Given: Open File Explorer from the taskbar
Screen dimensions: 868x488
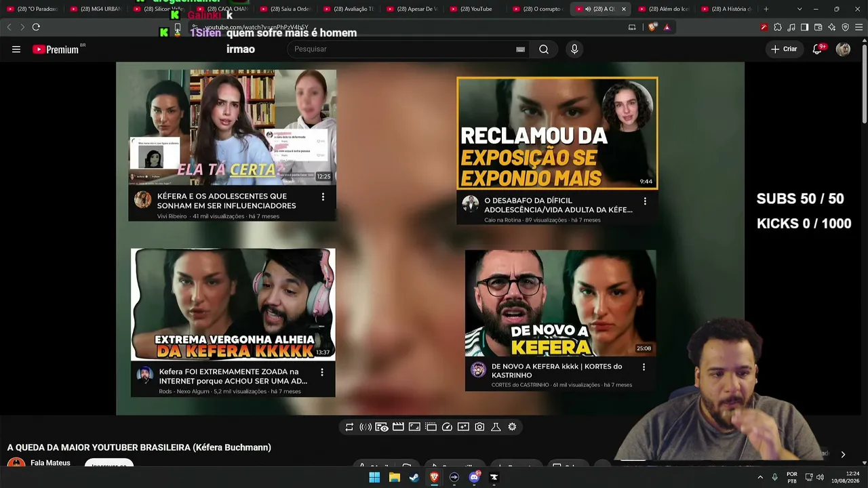Looking at the screenshot, I should (395, 477).
